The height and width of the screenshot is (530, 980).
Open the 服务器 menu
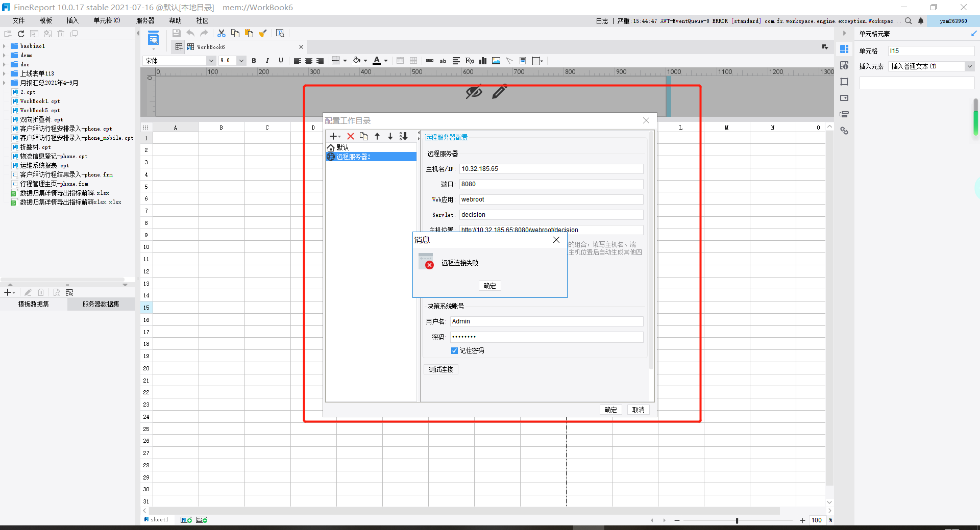(145, 20)
